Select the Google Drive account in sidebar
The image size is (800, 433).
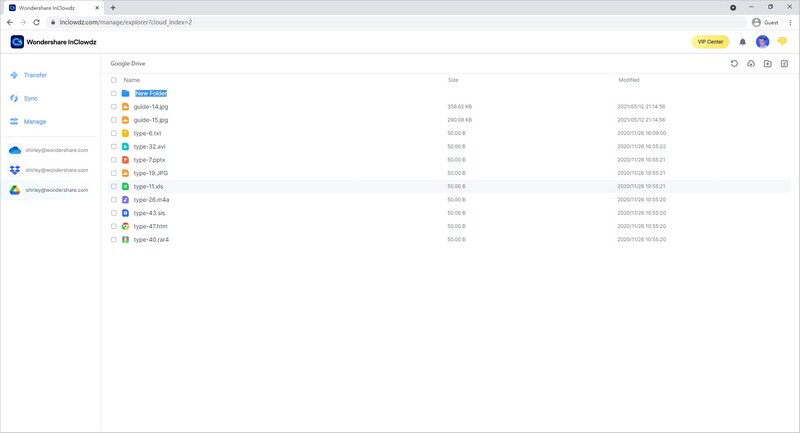[x=49, y=190]
